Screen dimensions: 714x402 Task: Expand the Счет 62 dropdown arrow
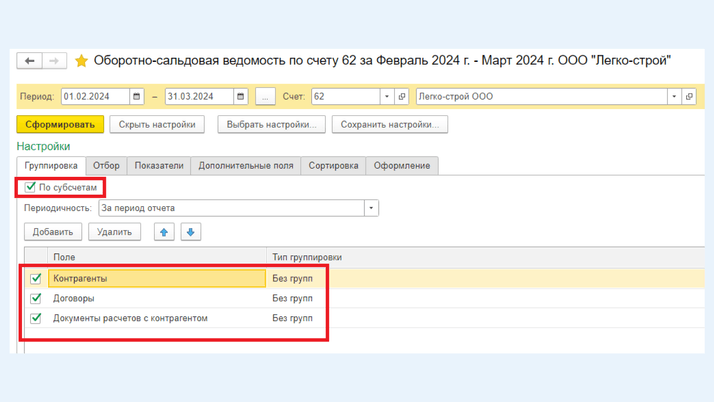point(387,97)
